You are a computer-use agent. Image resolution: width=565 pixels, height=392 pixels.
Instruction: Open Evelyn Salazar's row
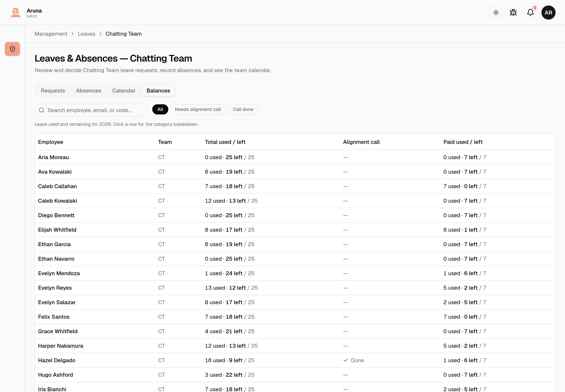(295, 302)
